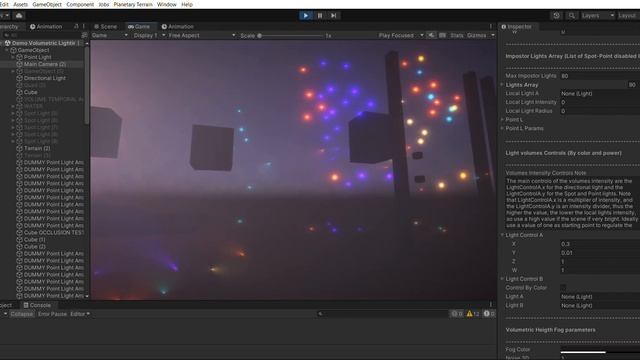Toggle Stats overlay in Game view

(457, 36)
